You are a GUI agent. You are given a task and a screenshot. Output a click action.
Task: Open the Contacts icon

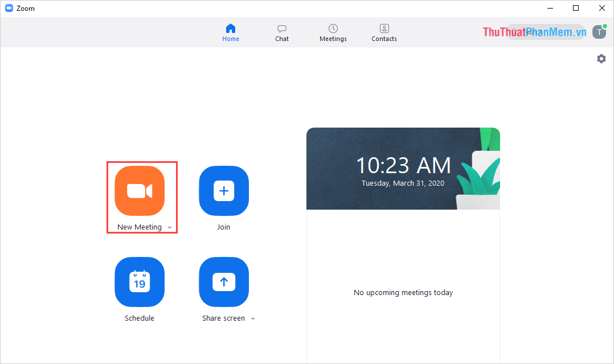click(383, 28)
